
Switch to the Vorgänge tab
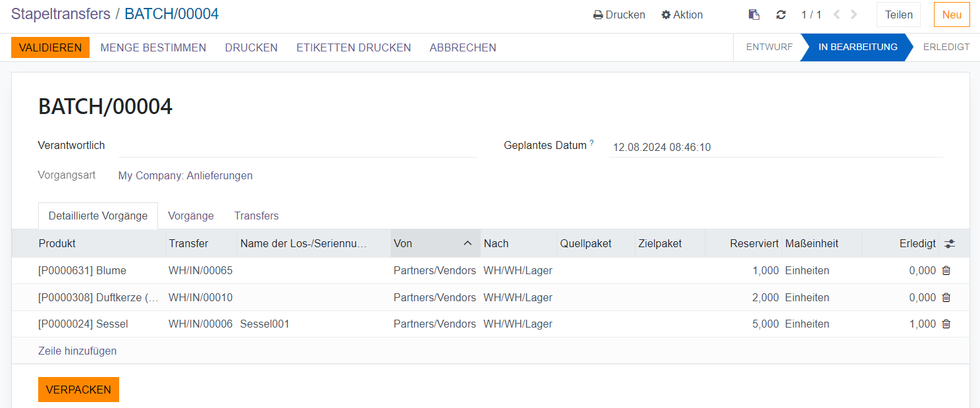click(191, 216)
